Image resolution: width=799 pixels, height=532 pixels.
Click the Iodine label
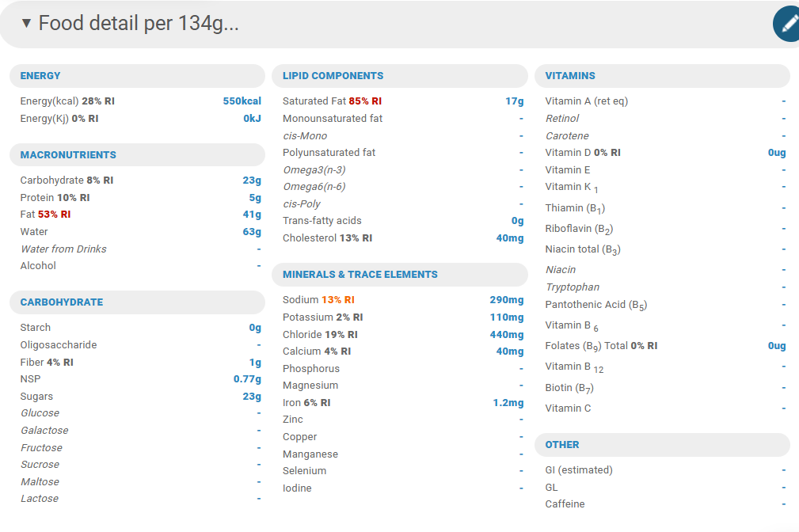point(297,488)
